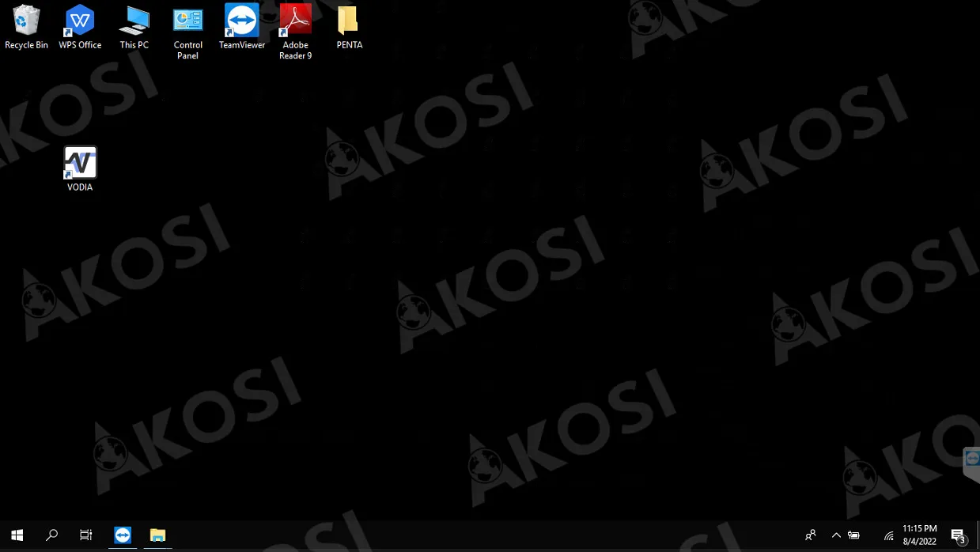Image resolution: width=980 pixels, height=552 pixels.
Task: Click the Show desktop sliver
Action: 978,535
